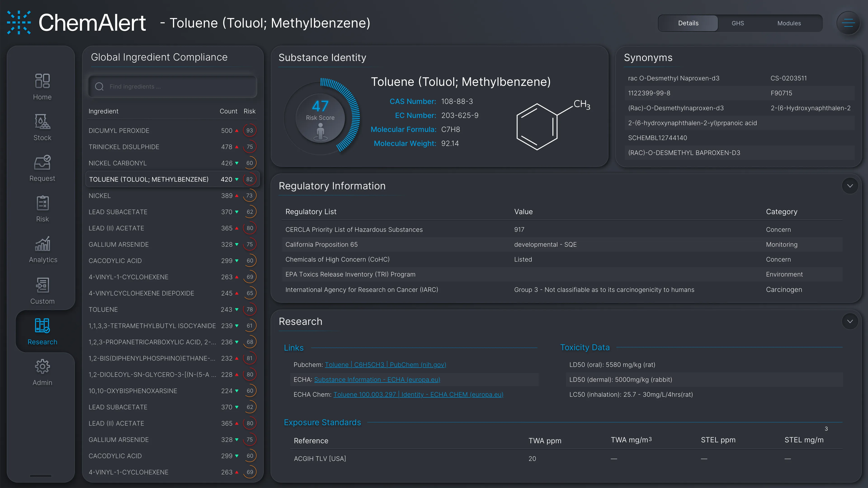Open the Pubchem Toluene link
868x488 pixels.
click(385, 365)
